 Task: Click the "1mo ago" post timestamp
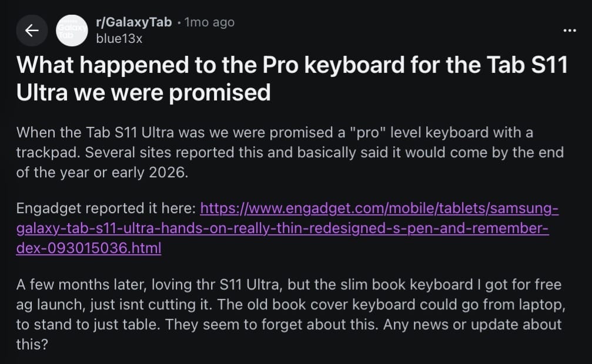pyautogui.click(x=209, y=22)
